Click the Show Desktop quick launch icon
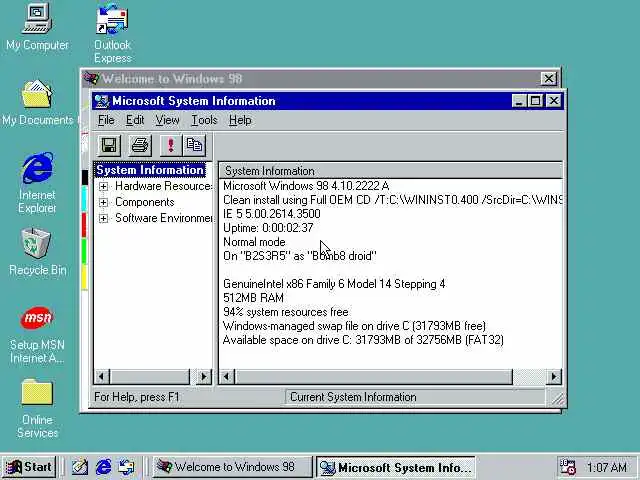Screen dimensions: 640x480 click(x=80, y=467)
